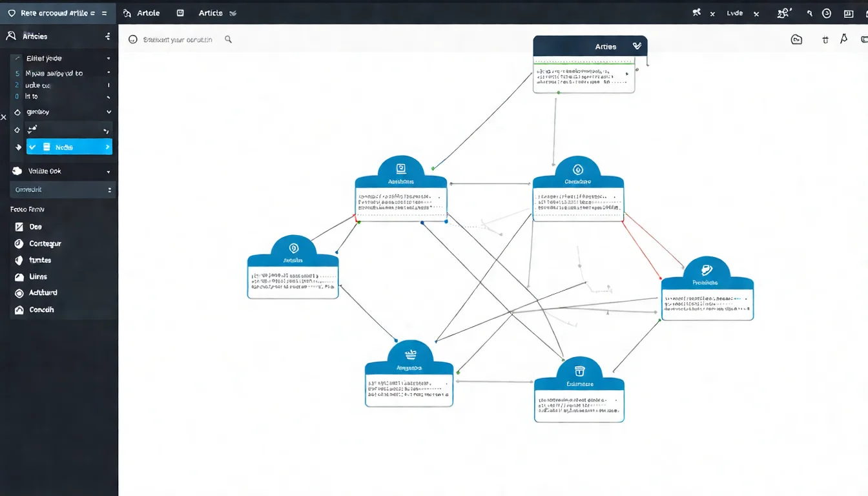Click the folder icon in canvas toolbar
This screenshot has width=868, height=496.
[x=796, y=39]
